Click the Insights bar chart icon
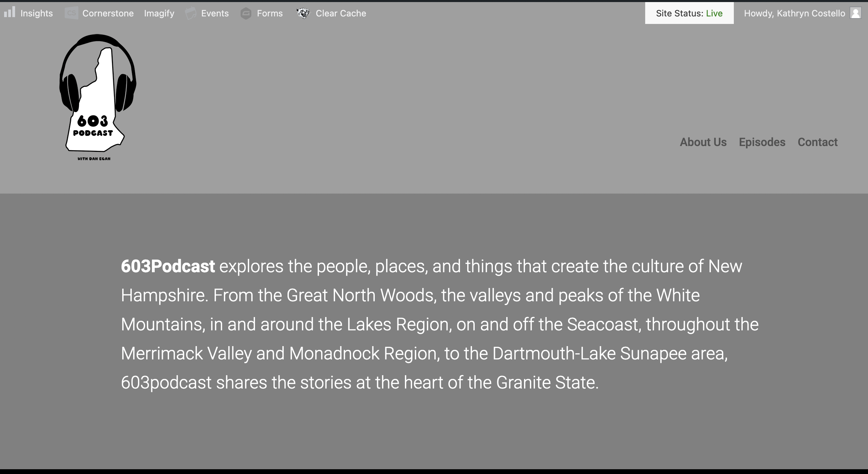 [10, 12]
